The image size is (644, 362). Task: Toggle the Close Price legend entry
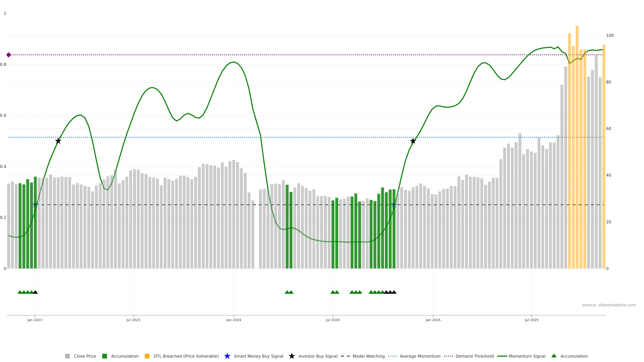(85, 356)
